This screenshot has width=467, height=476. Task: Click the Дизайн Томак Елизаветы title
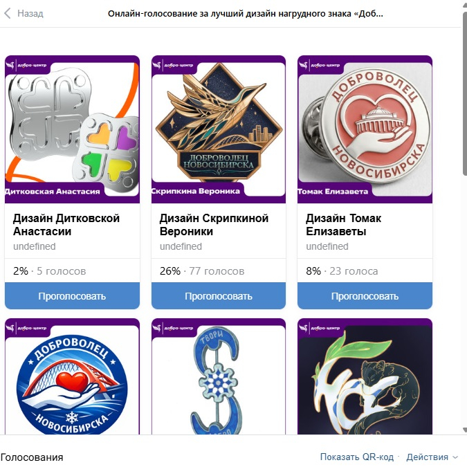[343, 225]
